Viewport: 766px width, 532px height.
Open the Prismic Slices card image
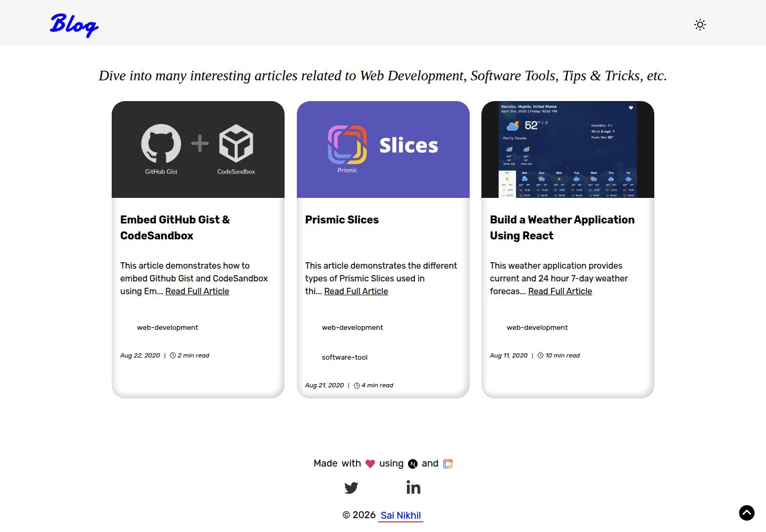[x=383, y=149]
